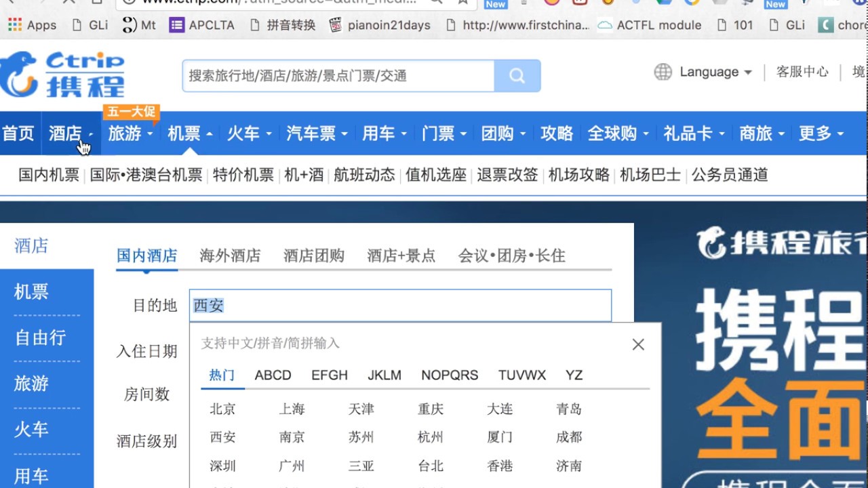Close the city picker with the X
The image size is (868, 488).
pos(638,344)
